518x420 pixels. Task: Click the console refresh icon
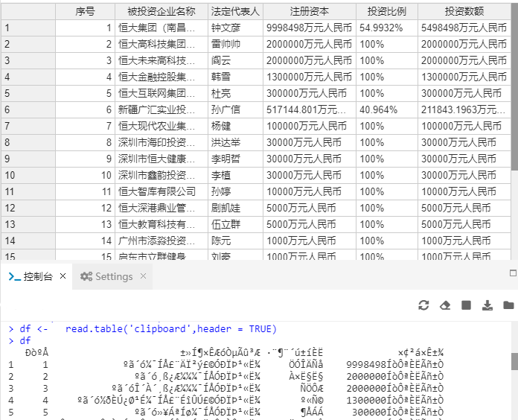[x=423, y=305]
